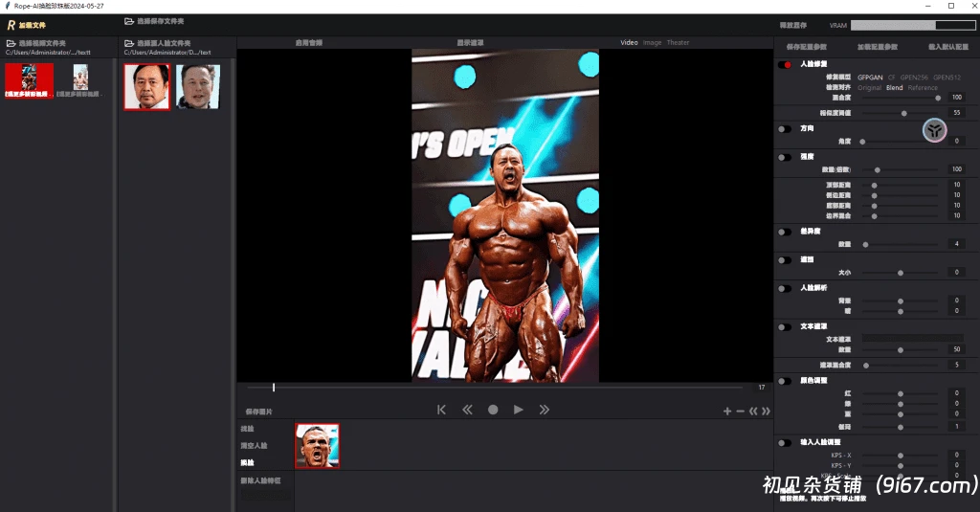Click the minus marker icon beside the timeline
The width and height of the screenshot is (980, 512).
pyautogui.click(x=740, y=412)
